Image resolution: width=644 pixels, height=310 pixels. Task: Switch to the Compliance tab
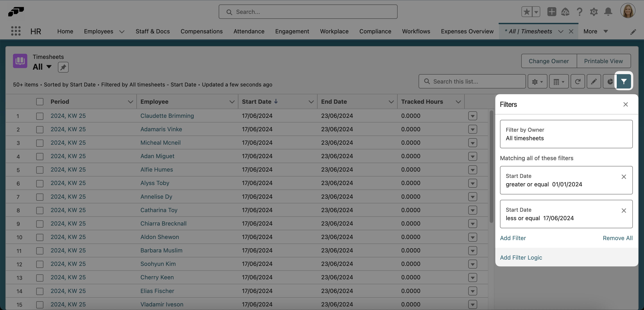(x=375, y=31)
